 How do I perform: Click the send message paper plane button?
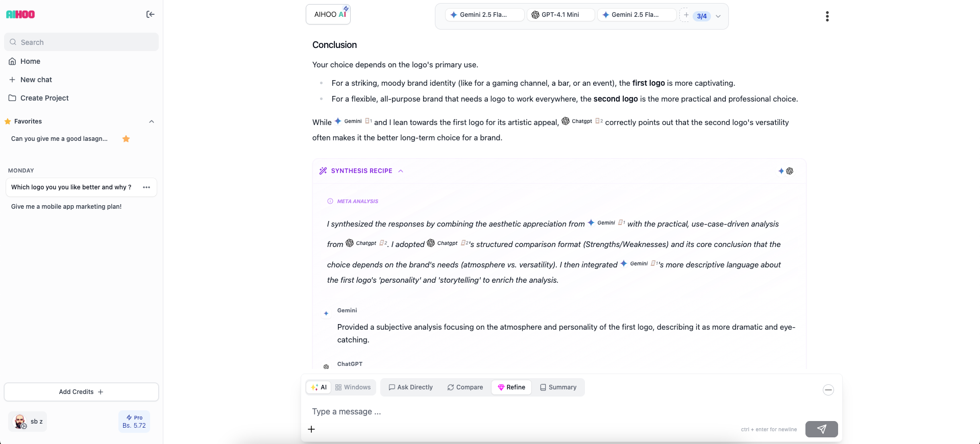(821, 429)
